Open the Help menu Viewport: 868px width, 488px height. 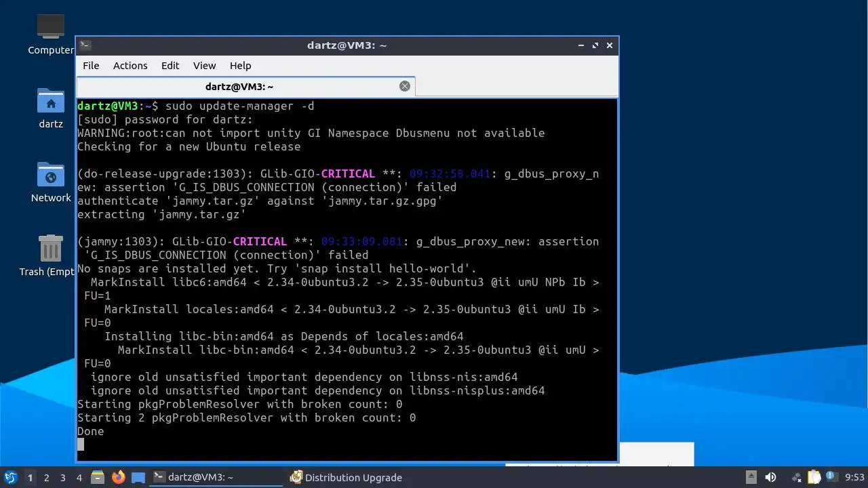coord(240,66)
